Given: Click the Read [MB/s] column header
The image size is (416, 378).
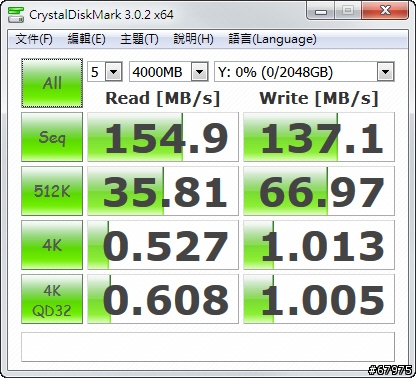Looking at the screenshot, I should 163,98.
